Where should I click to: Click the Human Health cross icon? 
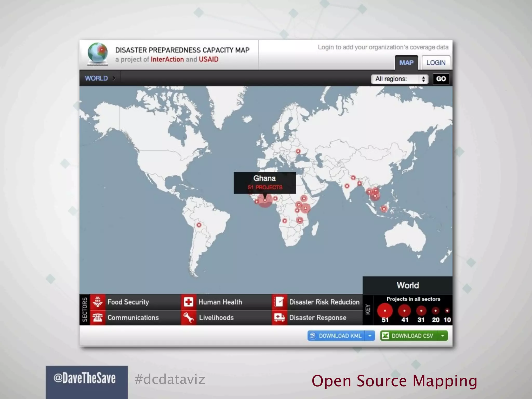(189, 302)
